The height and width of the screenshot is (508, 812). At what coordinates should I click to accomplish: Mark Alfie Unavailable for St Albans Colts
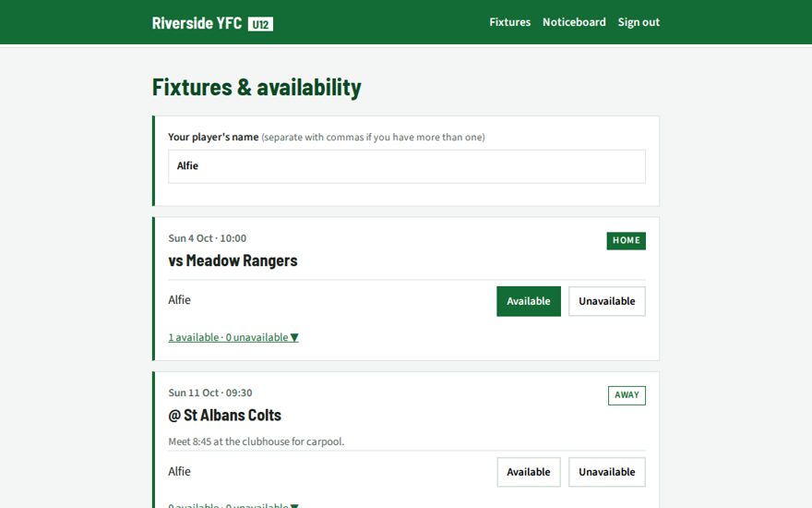pos(607,472)
